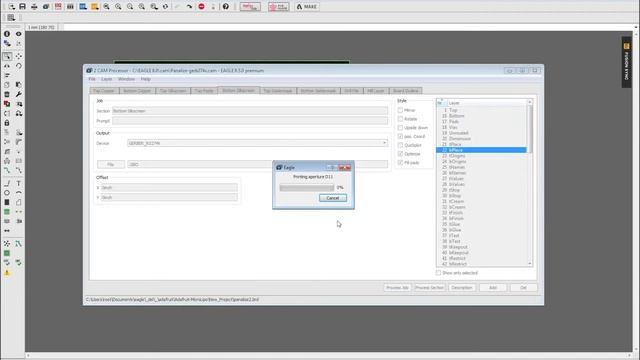Screen dimensions: 640x360
Task: Open the Device GERBER_RS274X dropdown
Action: (258, 143)
